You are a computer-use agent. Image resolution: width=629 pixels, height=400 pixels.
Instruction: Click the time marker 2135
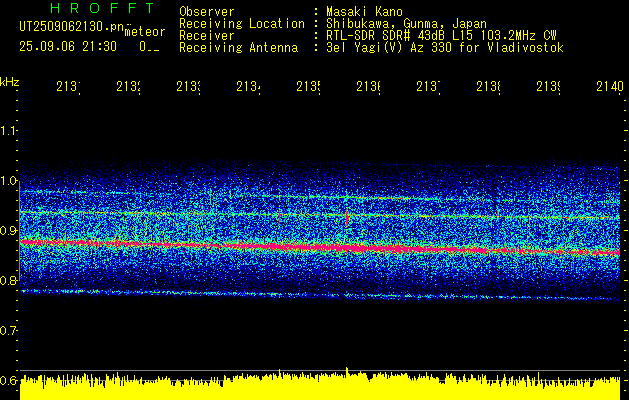point(308,86)
